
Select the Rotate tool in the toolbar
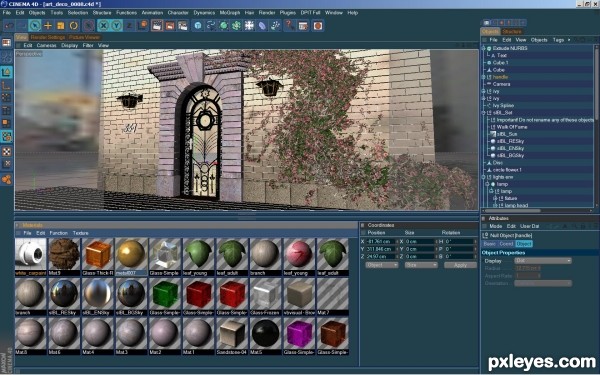tap(73, 26)
